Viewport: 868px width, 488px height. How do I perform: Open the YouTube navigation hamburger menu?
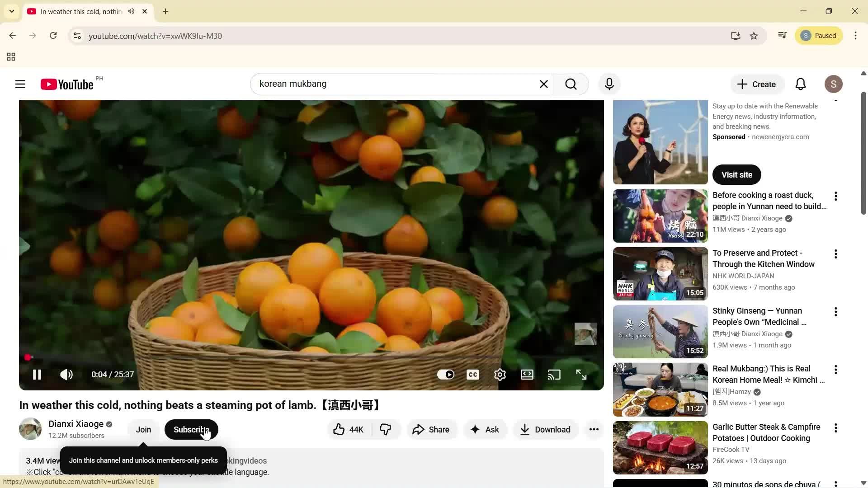(x=20, y=84)
